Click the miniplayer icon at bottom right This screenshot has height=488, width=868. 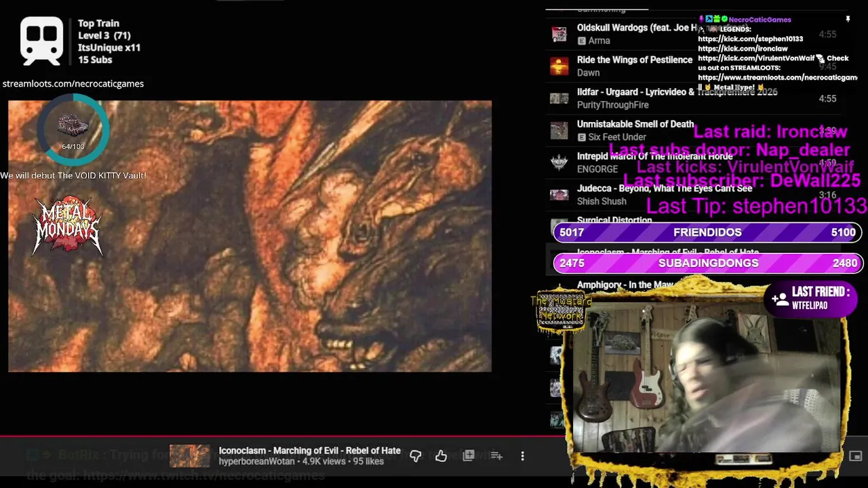(x=856, y=456)
